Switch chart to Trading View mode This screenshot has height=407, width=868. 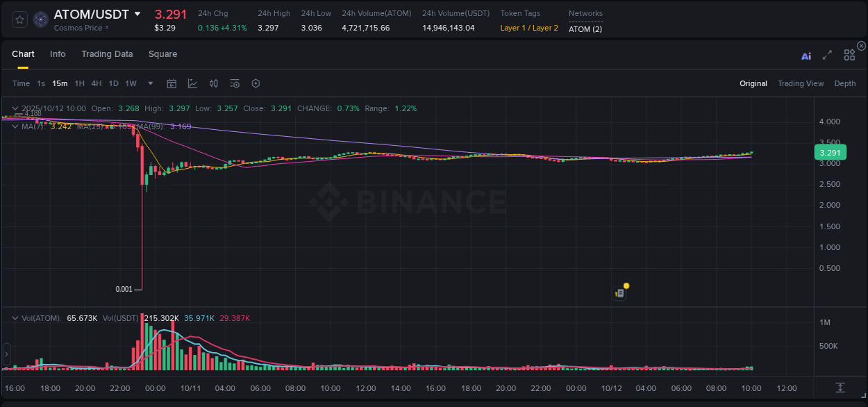coord(801,83)
